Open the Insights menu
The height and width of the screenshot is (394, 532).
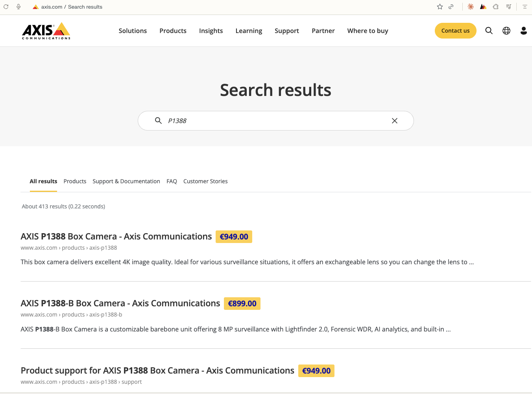pos(211,31)
